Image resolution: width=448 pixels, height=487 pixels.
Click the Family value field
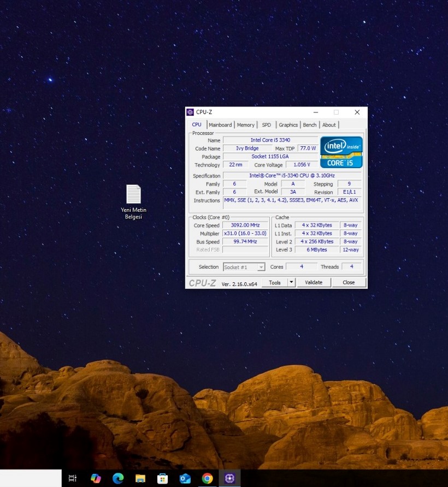(235, 184)
